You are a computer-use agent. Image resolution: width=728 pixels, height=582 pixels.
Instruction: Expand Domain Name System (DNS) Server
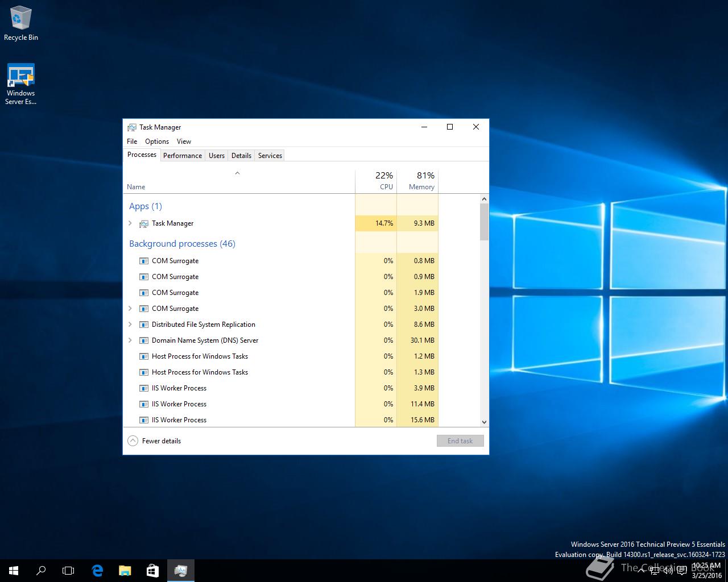click(x=130, y=340)
